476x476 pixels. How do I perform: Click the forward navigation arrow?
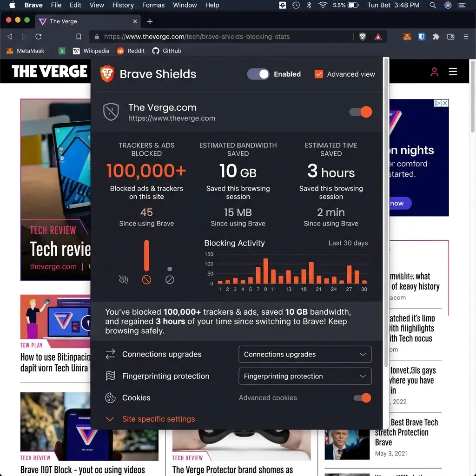(24, 36)
